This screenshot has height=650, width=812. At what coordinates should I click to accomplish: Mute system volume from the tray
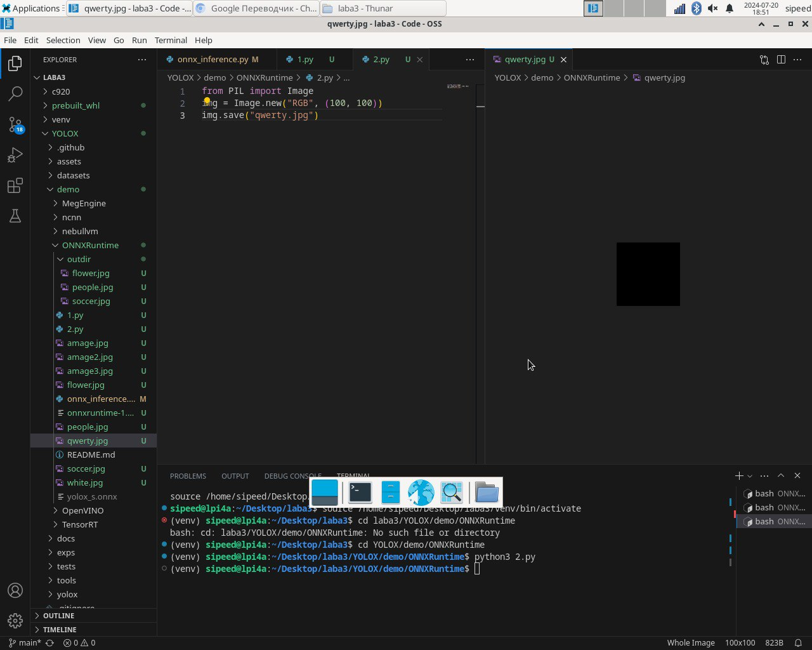(x=712, y=8)
